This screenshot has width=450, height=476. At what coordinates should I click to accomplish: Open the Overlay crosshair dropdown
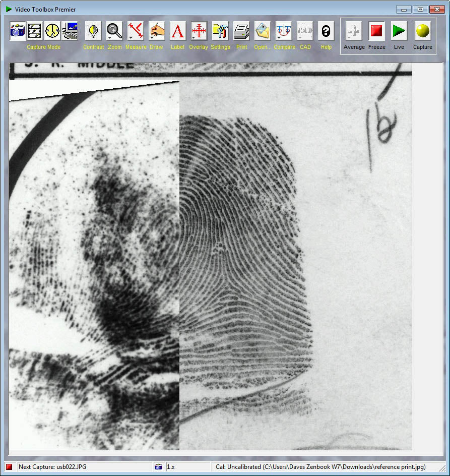pos(199,31)
